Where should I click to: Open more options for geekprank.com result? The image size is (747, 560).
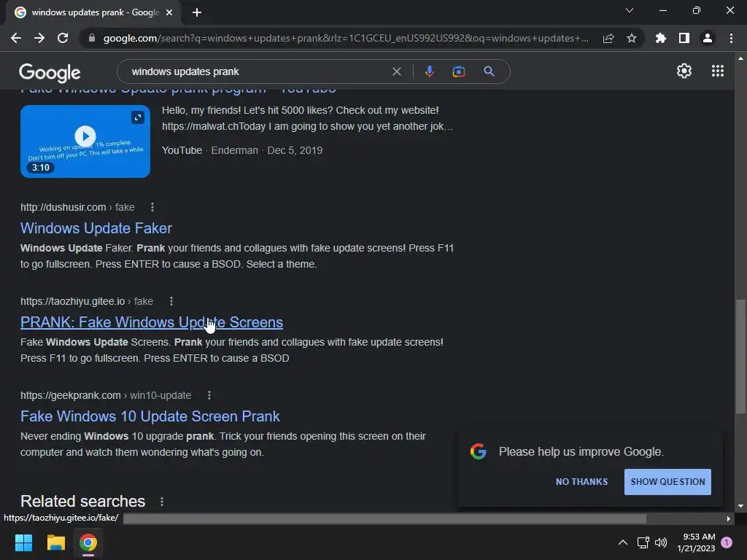[x=209, y=395]
